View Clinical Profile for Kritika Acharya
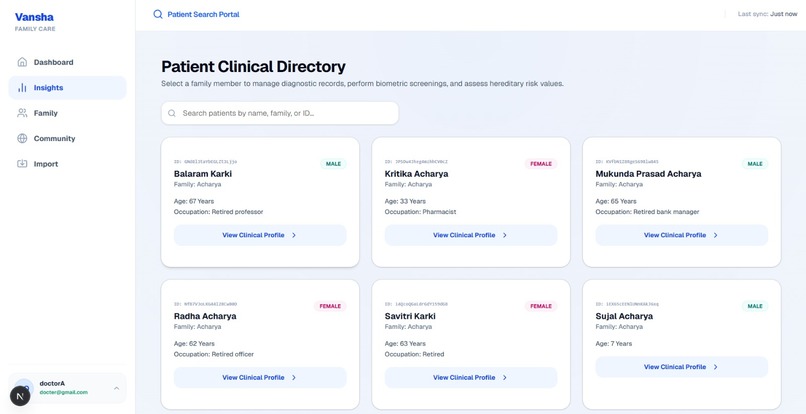The image size is (806, 414). click(x=471, y=235)
